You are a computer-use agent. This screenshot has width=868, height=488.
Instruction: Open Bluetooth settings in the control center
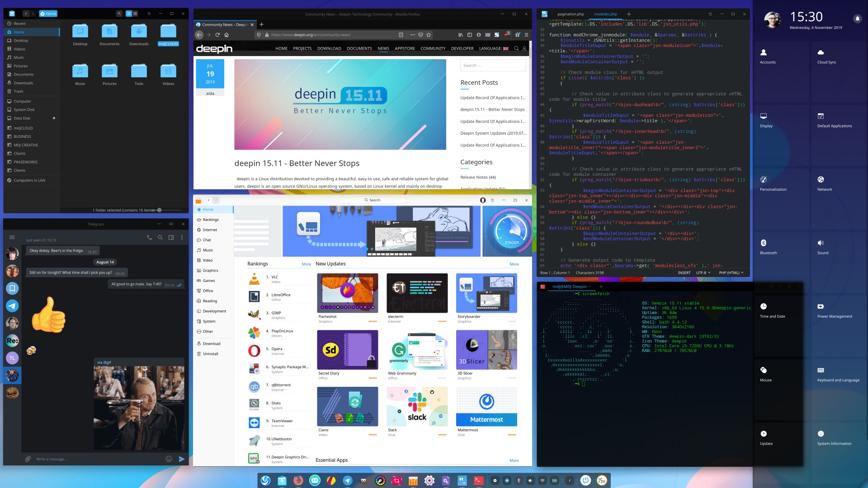(769, 247)
